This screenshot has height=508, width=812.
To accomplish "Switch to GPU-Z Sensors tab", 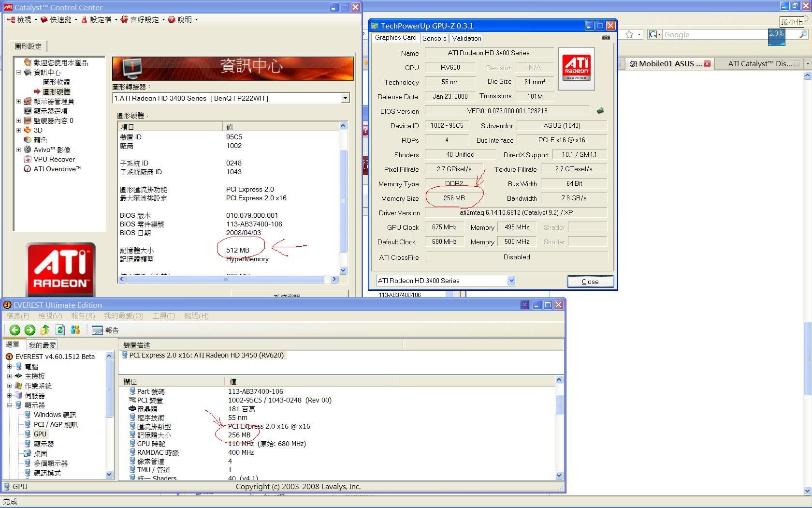I will 434,38.
